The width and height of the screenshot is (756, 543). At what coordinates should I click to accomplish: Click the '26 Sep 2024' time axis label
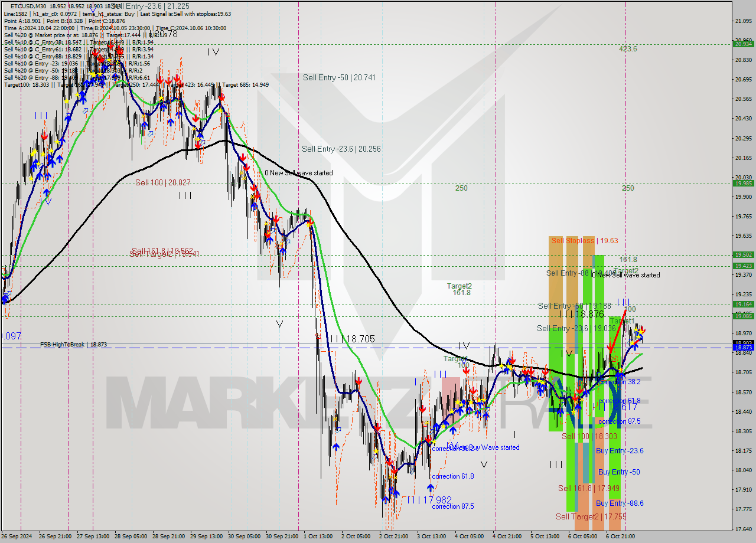pos(17,537)
